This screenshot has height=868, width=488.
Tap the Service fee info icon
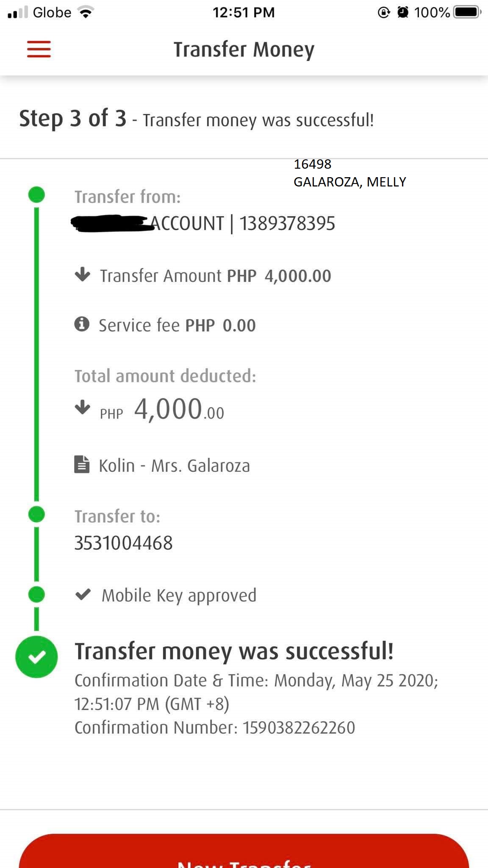click(x=82, y=325)
